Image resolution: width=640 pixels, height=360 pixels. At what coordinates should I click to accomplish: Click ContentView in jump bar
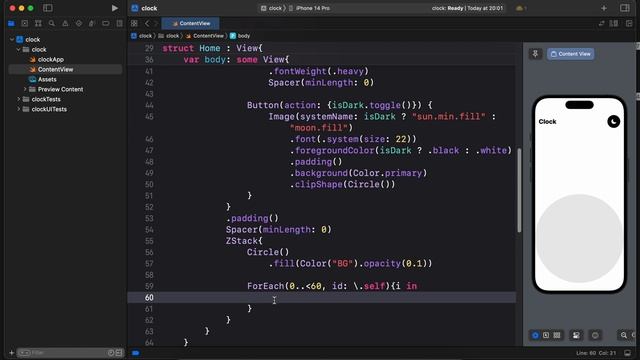coord(205,36)
